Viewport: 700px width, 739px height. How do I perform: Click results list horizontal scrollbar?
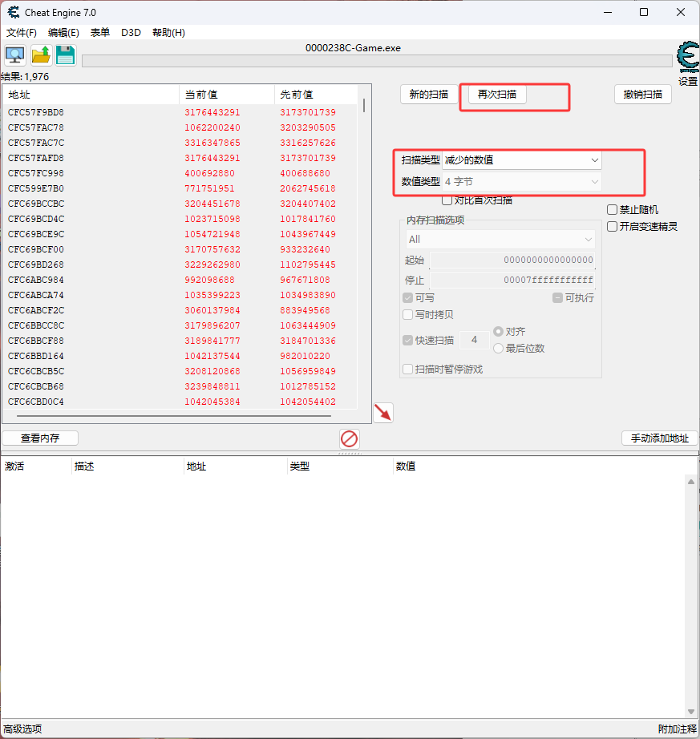click(x=174, y=416)
